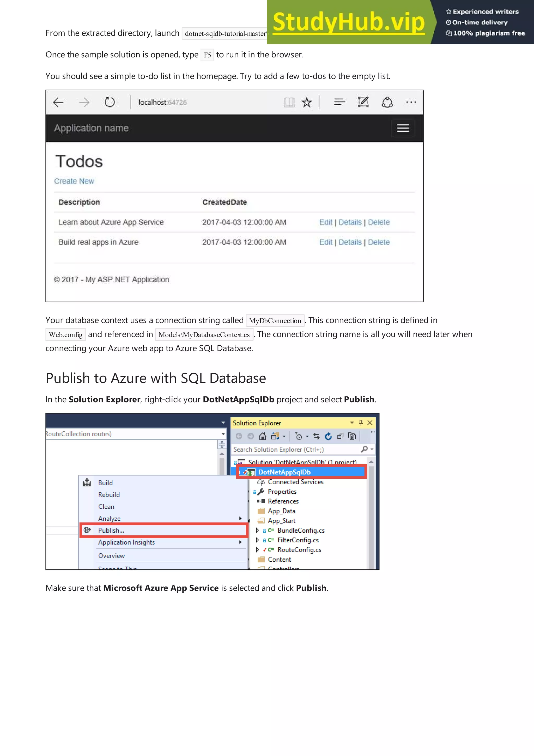Open the views switch dropdown arrow
Viewport: 534px width, 756px height.
(284, 437)
